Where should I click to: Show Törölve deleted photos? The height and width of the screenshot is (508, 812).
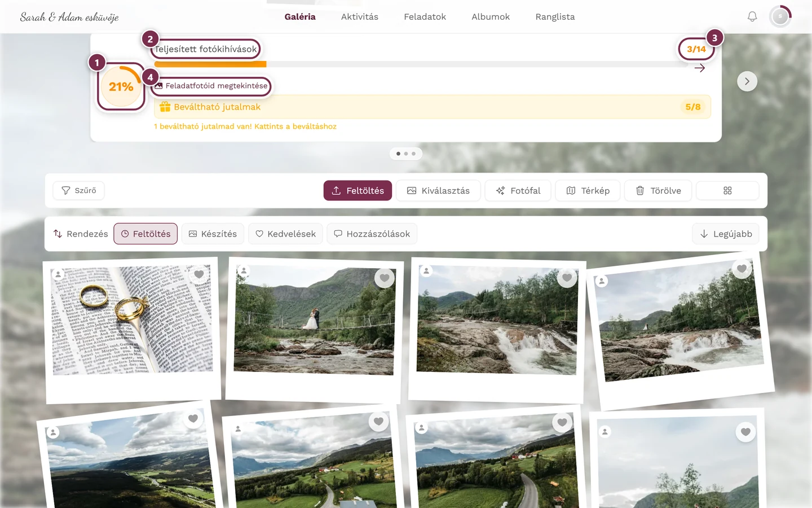point(658,191)
